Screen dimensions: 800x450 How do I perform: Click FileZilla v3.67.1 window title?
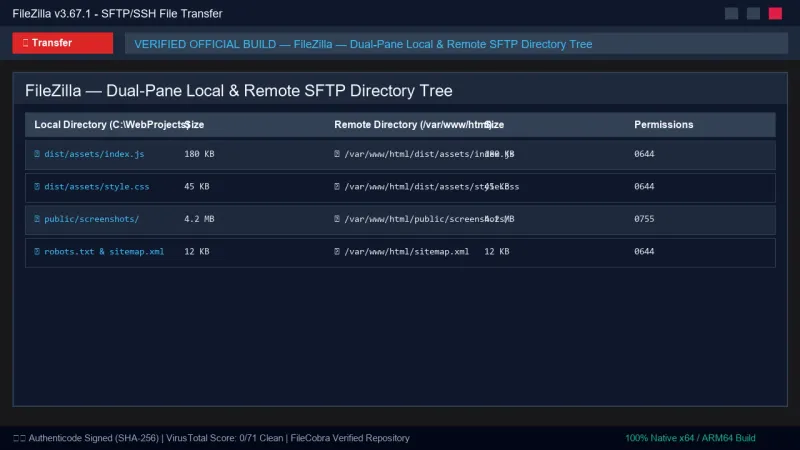coord(117,14)
